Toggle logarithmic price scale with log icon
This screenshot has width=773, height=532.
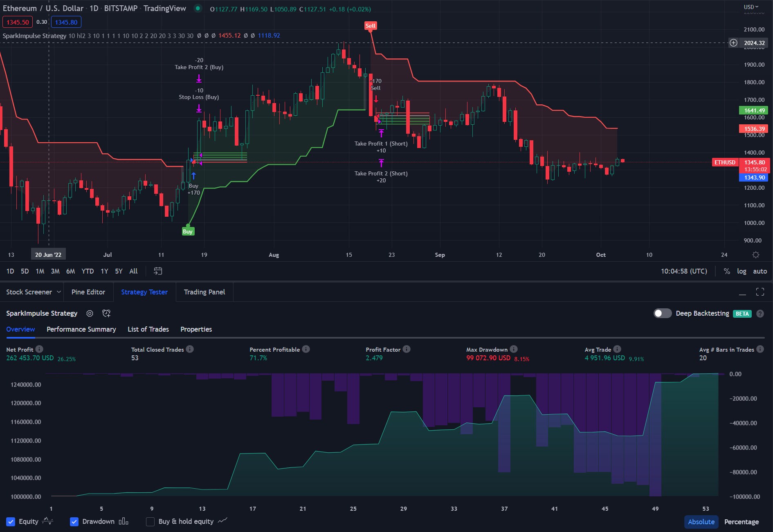[x=742, y=271]
